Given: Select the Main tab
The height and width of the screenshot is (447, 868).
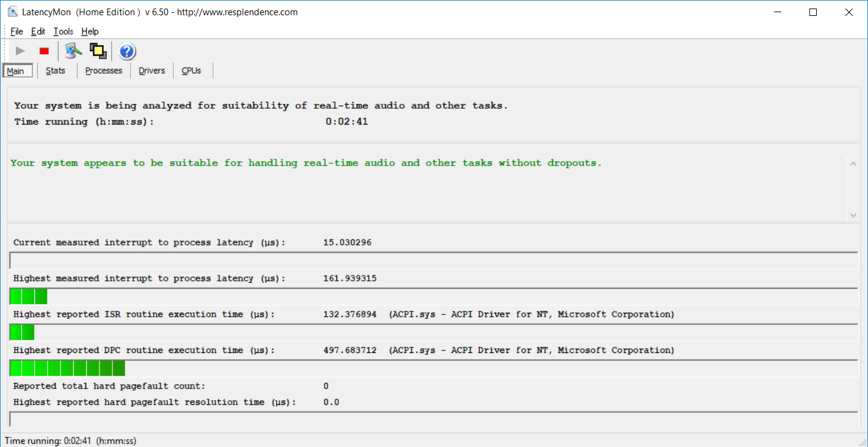Looking at the screenshot, I should tap(16, 71).
